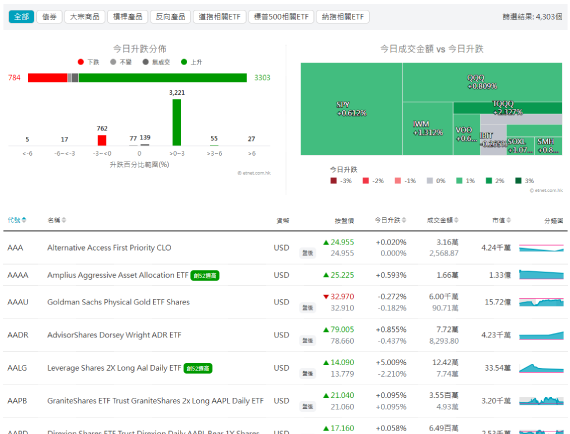This screenshot has height=434, width=570.
Task: Open AdvisorShares Dorsey Wright ADR ETF
Action: click(x=114, y=335)
